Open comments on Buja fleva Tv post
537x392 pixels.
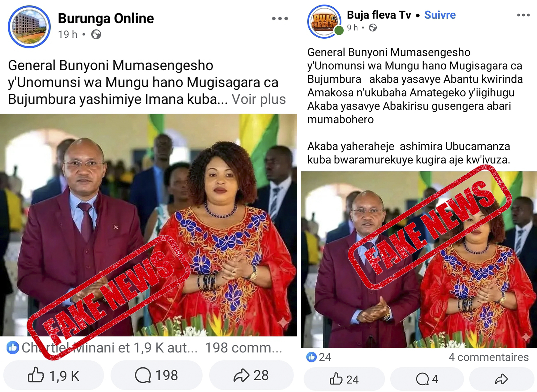coord(427,379)
